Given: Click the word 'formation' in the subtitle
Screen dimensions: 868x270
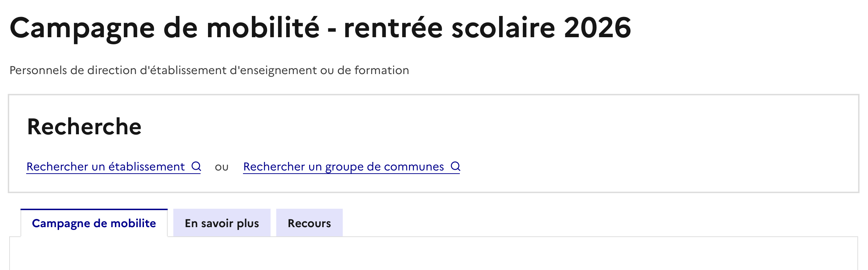Looking at the screenshot, I should 382,70.
